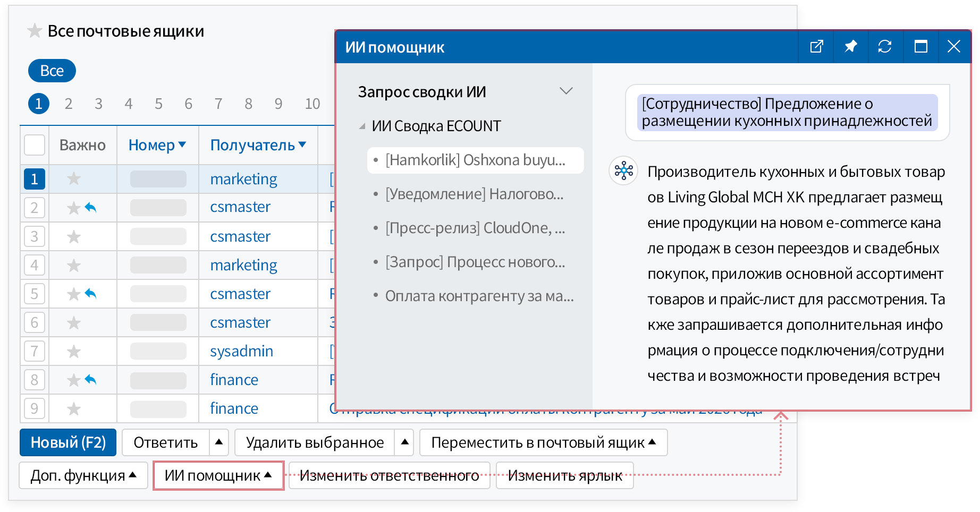Select row number 9 box
980x512 pixels.
point(35,408)
